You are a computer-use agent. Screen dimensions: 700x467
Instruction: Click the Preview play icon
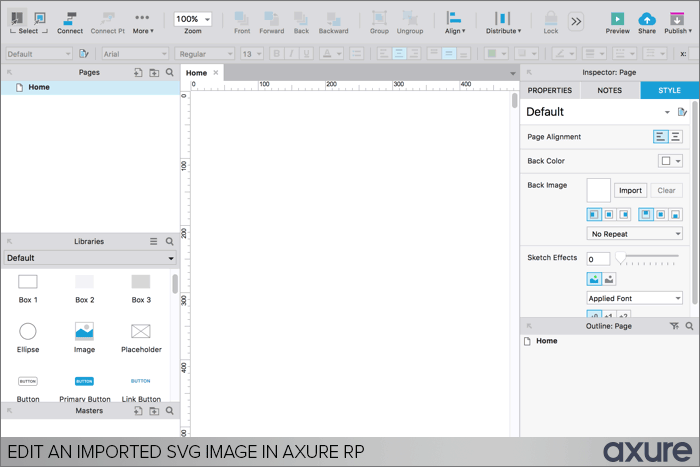click(617, 19)
